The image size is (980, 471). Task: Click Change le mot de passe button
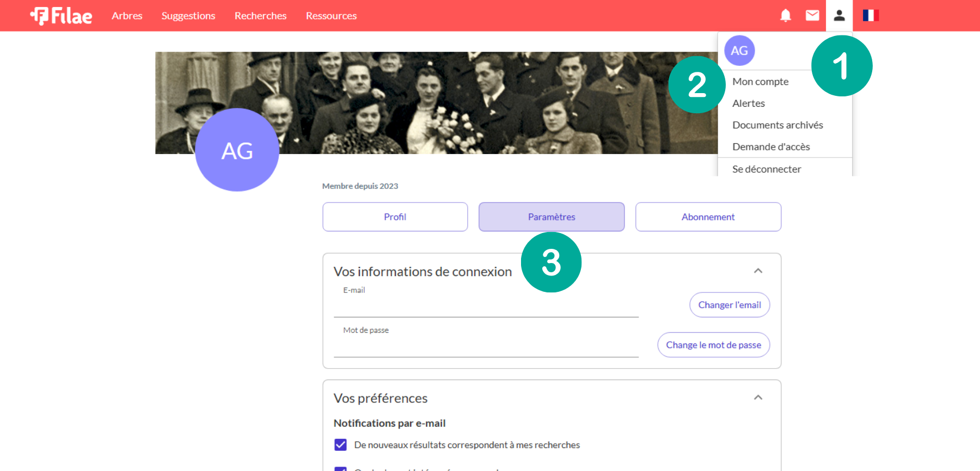click(x=713, y=345)
